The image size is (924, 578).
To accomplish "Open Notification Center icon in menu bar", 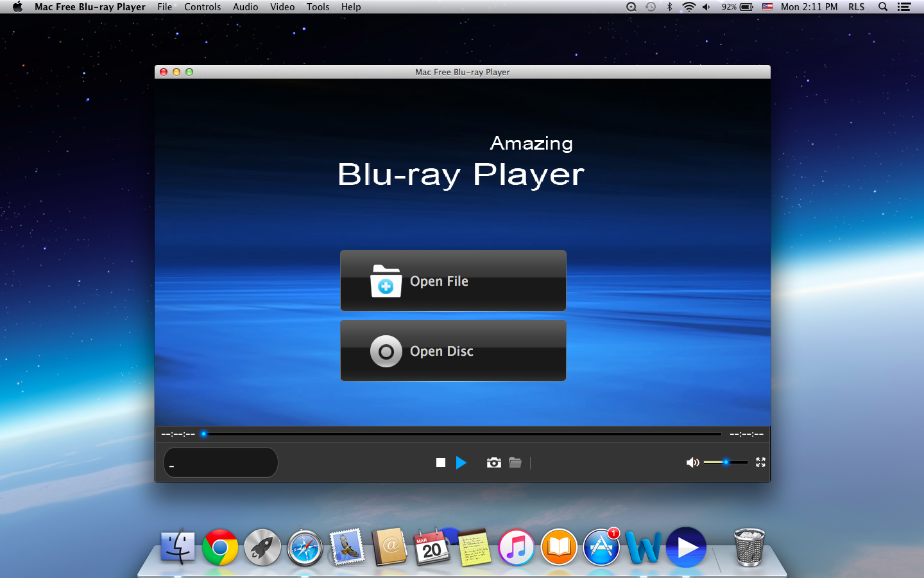I will tap(904, 7).
